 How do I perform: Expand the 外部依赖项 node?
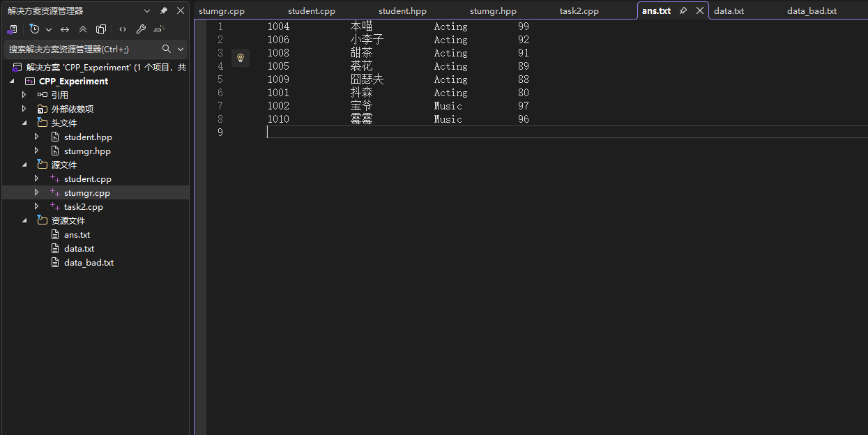point(24,109)
